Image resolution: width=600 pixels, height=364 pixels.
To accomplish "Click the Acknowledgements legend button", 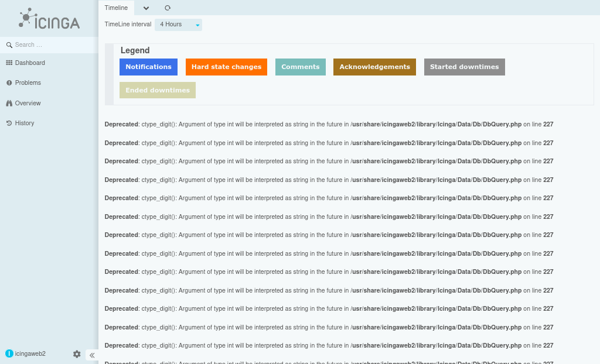I will click(x=374, y=67).
